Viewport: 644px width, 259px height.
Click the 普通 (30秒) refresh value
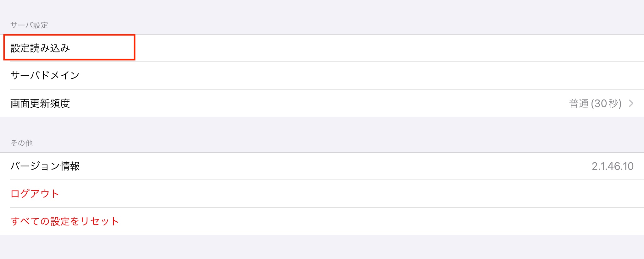[595, 103]
